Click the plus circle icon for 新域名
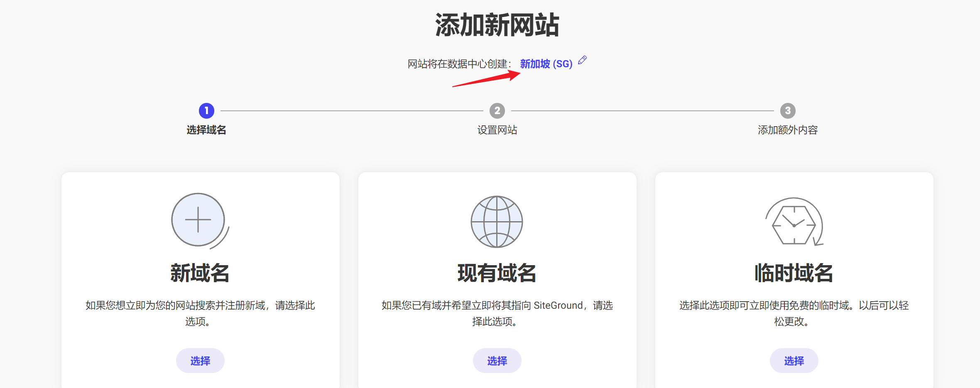Image resolution: width=980 pixels, height=388 pixels. [x=198, y=220]
